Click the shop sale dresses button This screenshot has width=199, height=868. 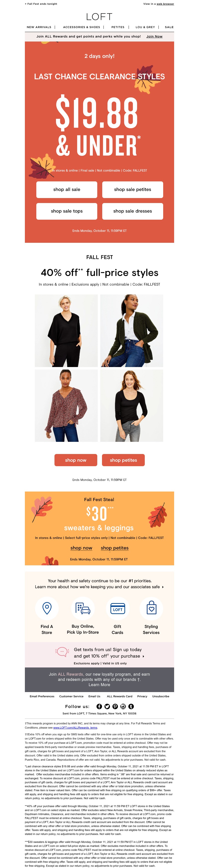point(133,211)
